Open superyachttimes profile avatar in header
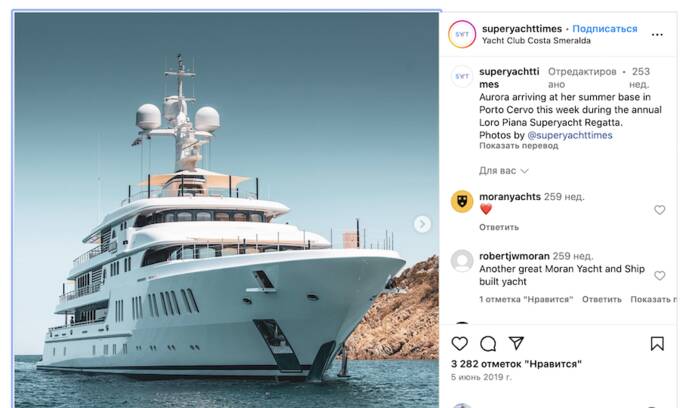Screen dimensions: 680x408 coord(462,34)
